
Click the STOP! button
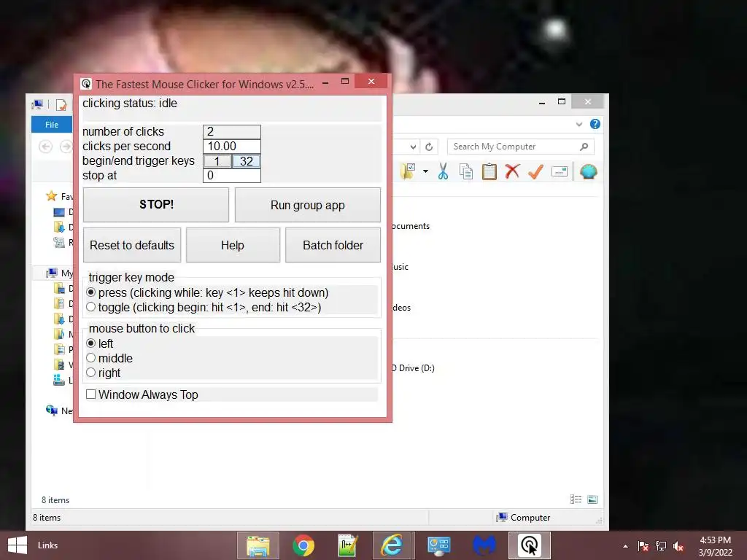pyautogui.click(x=156, y=205)
